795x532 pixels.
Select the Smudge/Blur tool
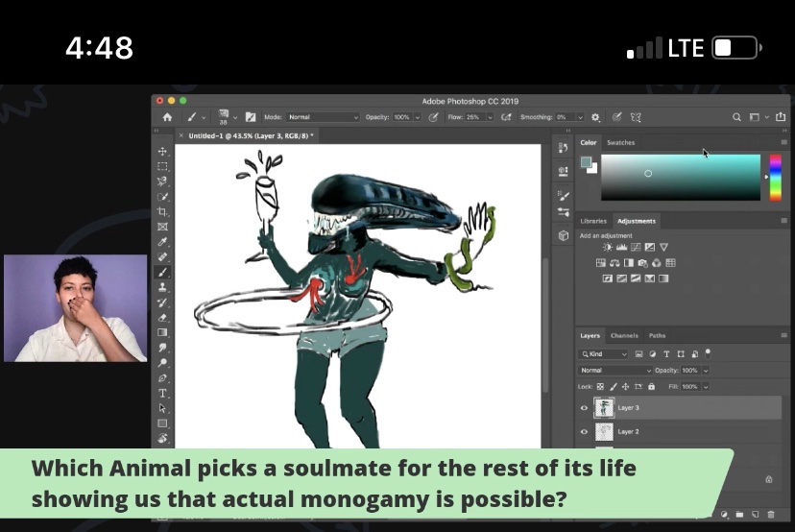tap(162, 348)
